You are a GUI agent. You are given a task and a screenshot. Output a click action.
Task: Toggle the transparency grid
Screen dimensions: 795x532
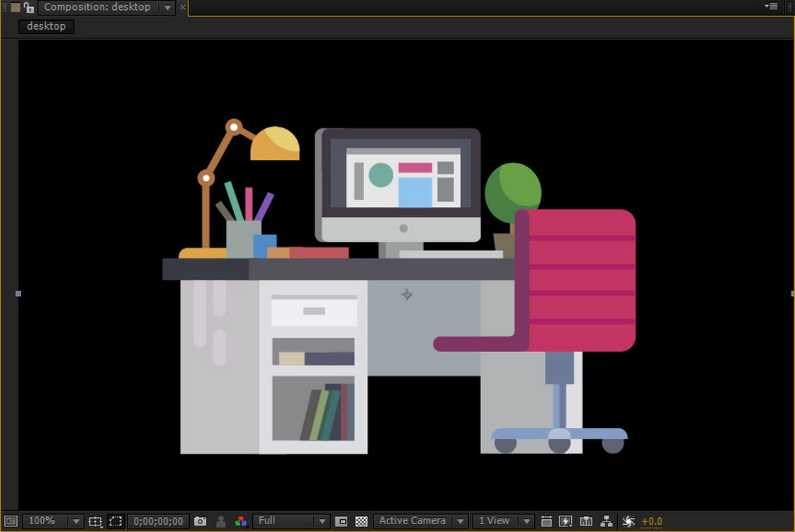pyautogui.click(x=361, y=521)
